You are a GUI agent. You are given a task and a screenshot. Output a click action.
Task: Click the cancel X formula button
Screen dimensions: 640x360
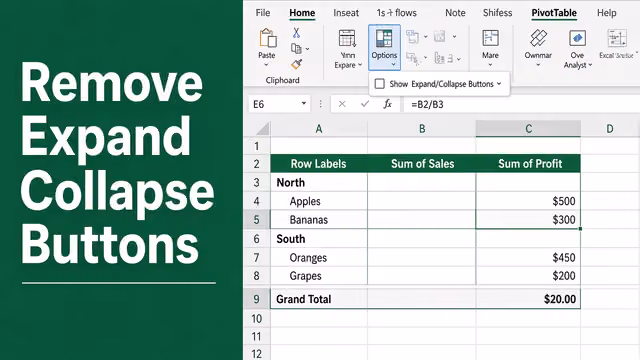pos(342,104)
